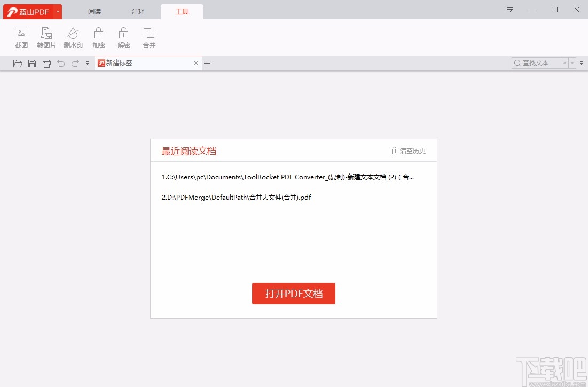Image resolution: width=588 pixels, height=387 pixels.
Task: Expand the quick toolbar overflow arrow
Action: [x=87, y=63]
